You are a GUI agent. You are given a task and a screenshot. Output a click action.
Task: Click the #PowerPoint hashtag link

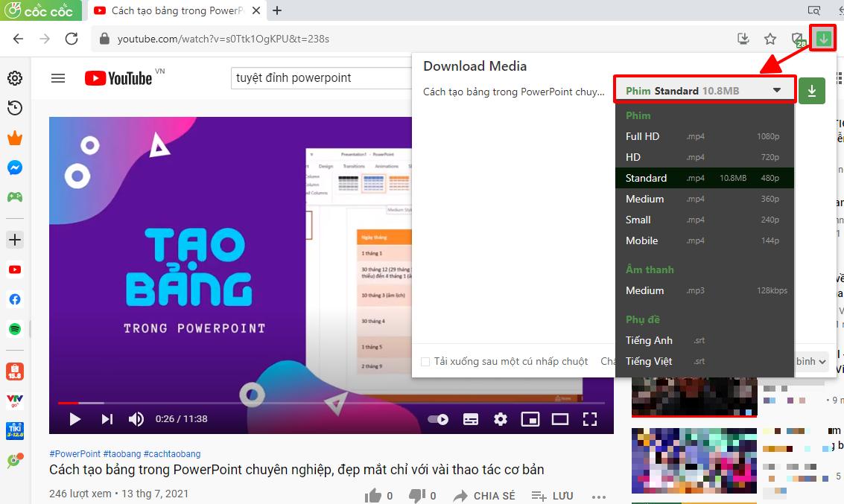click(74, 454)
